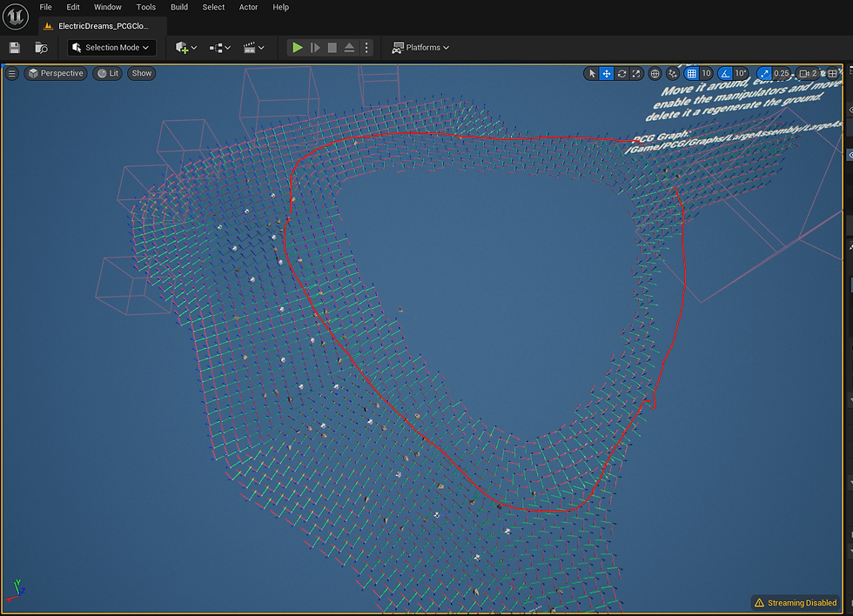
Task: Open the Select menu
Action: click(213, 7)
